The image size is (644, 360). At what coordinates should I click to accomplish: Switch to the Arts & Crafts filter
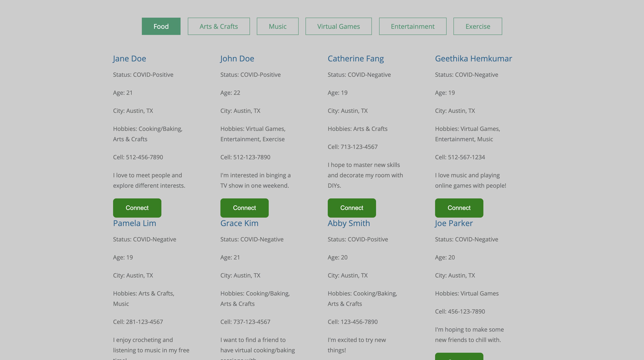(x=219, y=26)
